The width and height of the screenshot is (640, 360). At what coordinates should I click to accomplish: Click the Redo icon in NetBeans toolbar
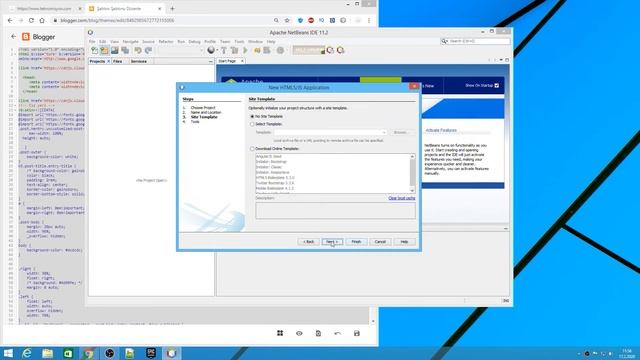pyautogui.click(x=148, y=50)
